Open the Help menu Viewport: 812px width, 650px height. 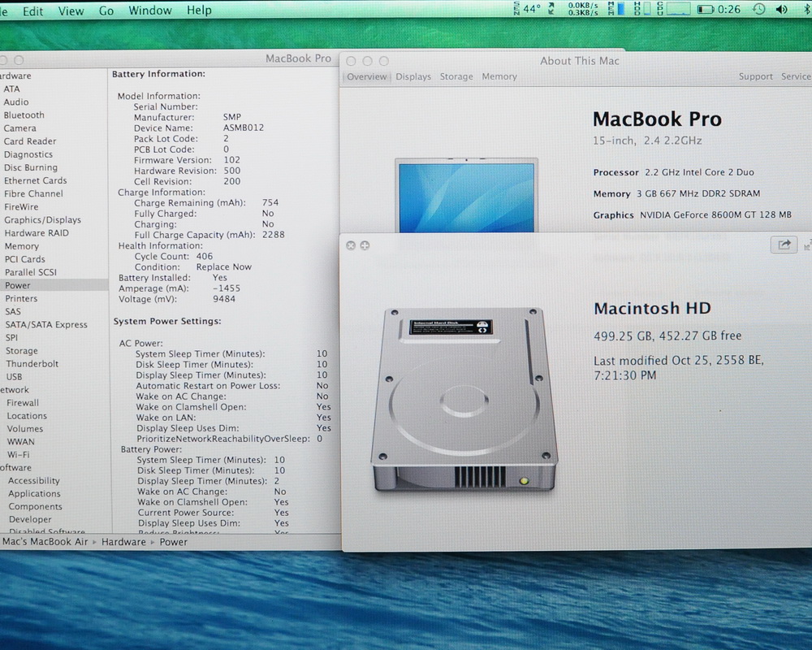click(x=200, y=11)
